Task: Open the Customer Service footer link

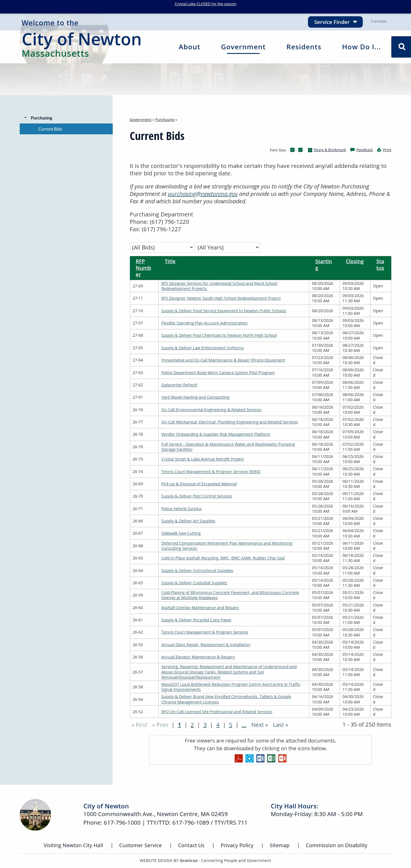Action: (x=140, y=845)
